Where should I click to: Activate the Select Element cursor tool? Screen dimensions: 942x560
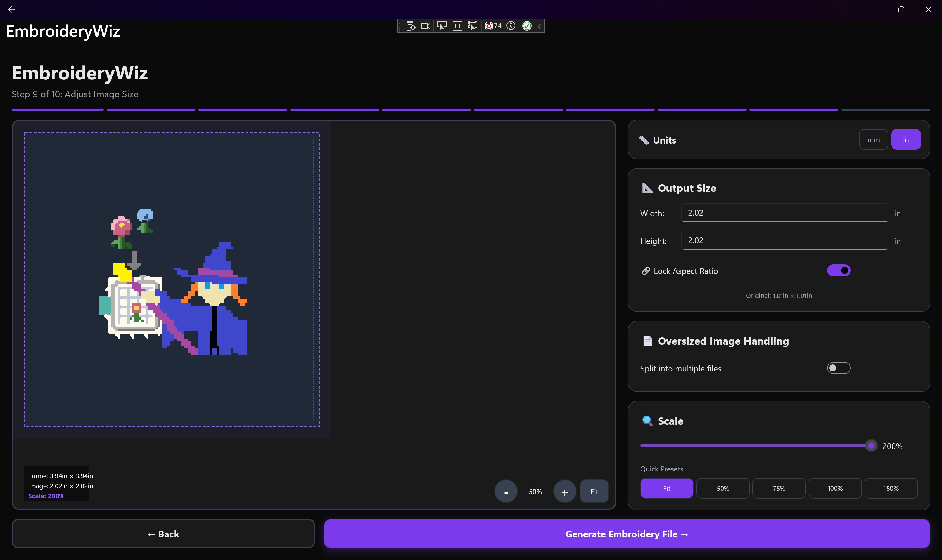click(x=442, y=26)
